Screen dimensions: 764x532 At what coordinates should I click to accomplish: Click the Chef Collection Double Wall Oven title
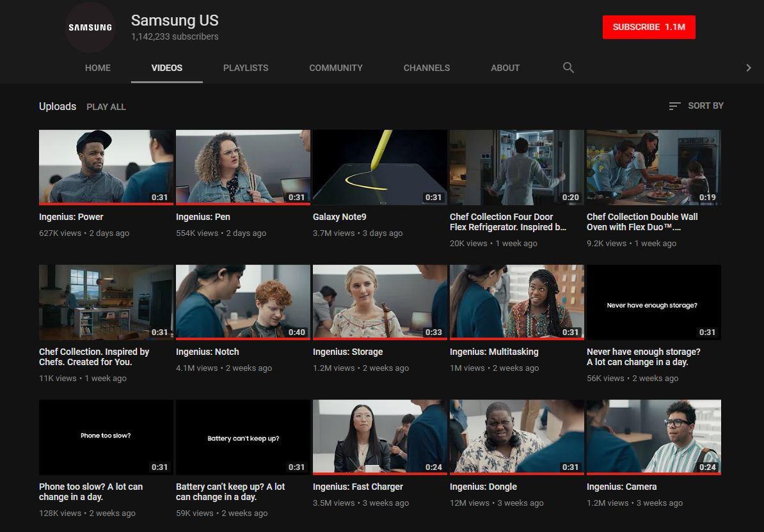click(642, 222)
